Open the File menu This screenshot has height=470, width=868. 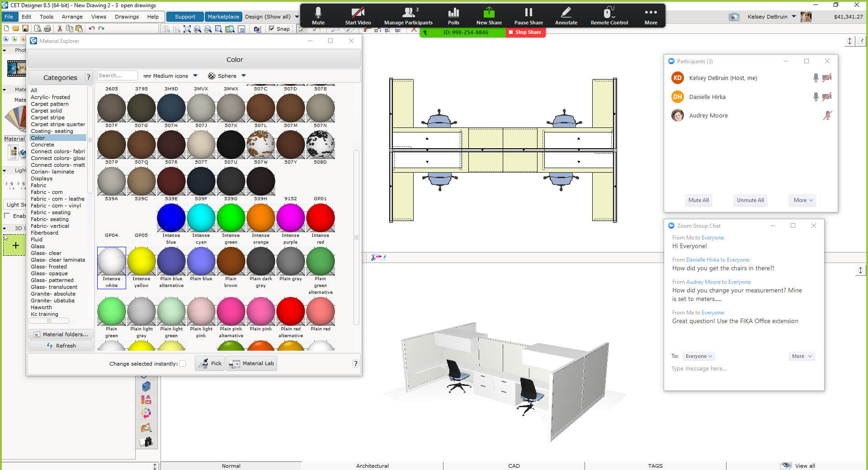coord(9,17)
